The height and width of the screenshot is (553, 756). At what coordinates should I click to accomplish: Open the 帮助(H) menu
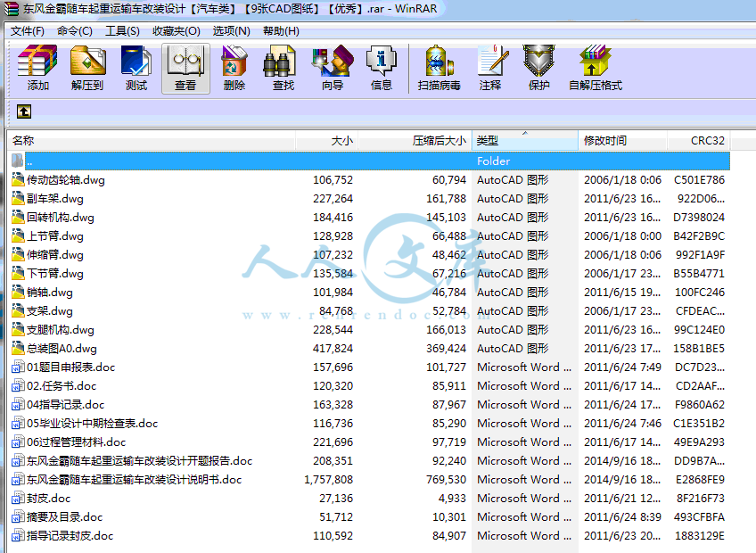(x=281, y=31)
